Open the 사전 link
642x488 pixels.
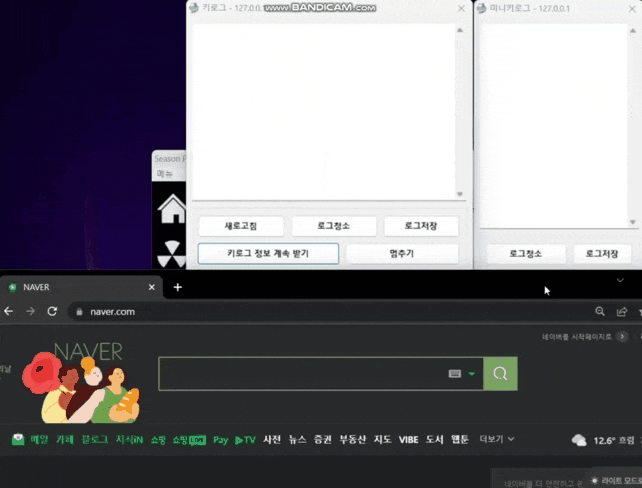(x=272, y=440)
